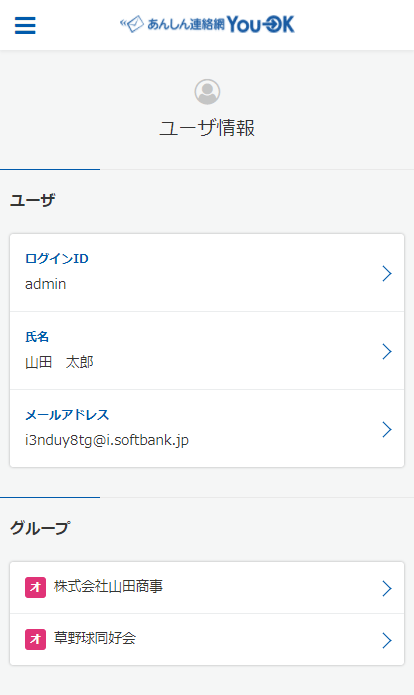Open the 氏名 row using its chevron
Image resolution: width=414 pixels, height=695 pixels.
pos(387,351)
